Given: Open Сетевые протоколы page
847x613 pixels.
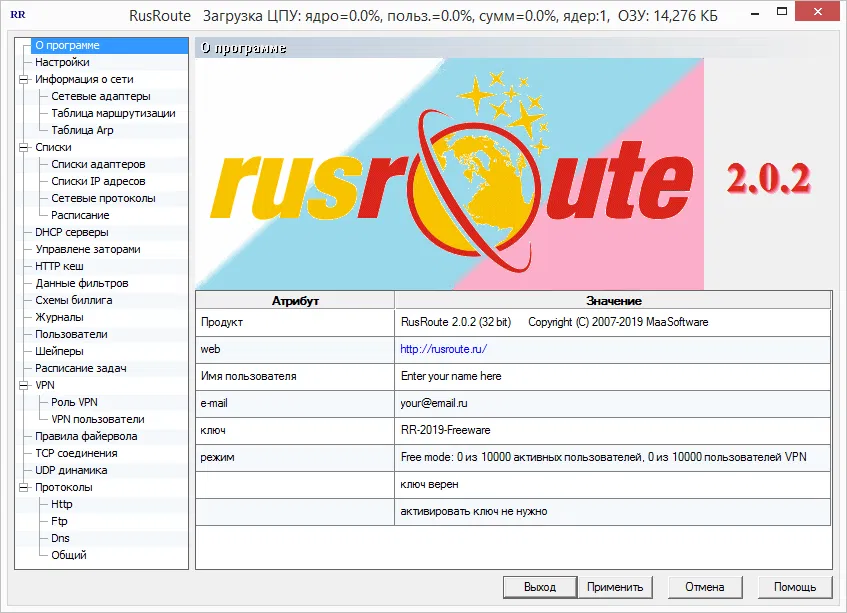Looking at the screenshot, I should (103, 198).
